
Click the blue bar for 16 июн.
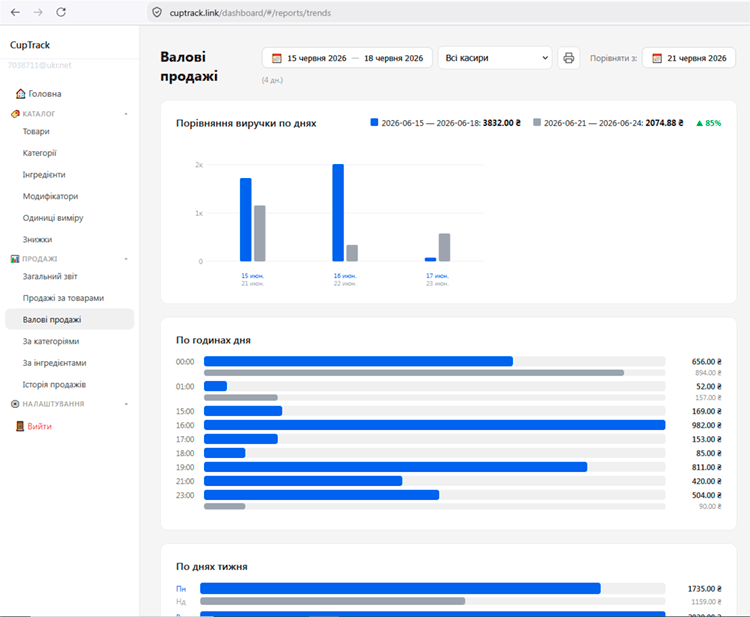[338, 213]
